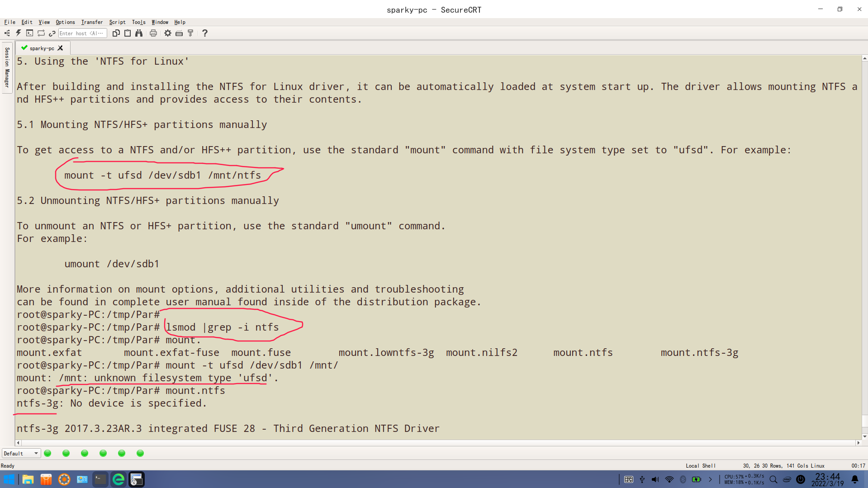Open the Edit menu
This screenshot has width=868, height=488.
point(27,22)
